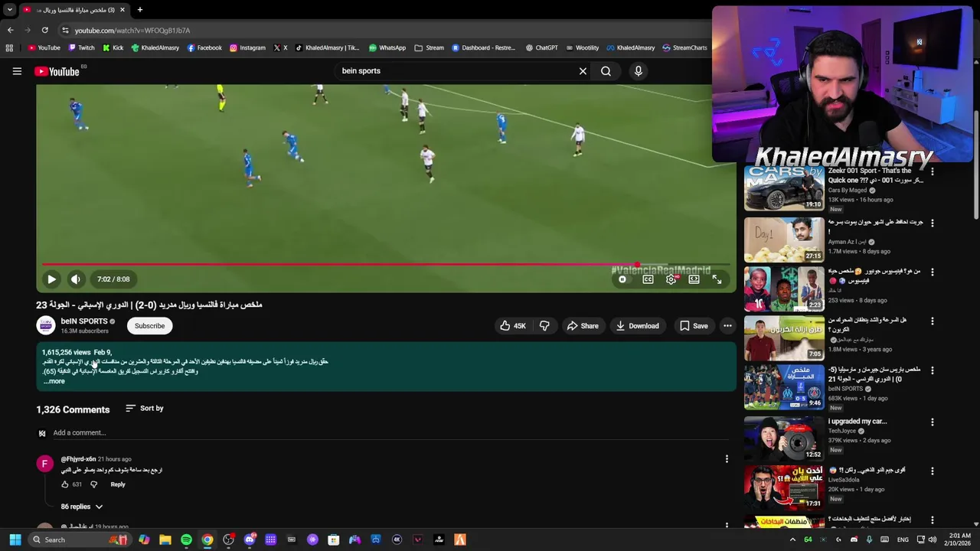The width and height of the screenshot is (980, 551).
Task: Open options menu for @Fhjyrd-x6n comment
Action: pos(727,459)
